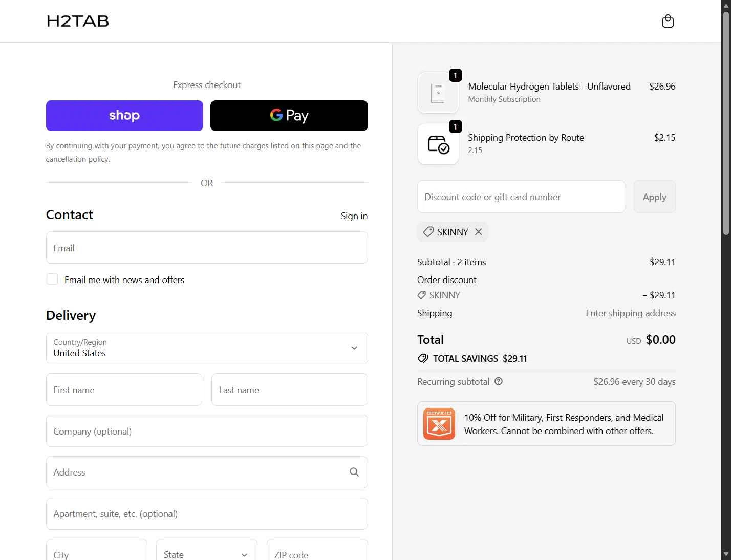Remove the SKINNY discount code
This screenshot has width=731, height=560.
tap(479, 232)
